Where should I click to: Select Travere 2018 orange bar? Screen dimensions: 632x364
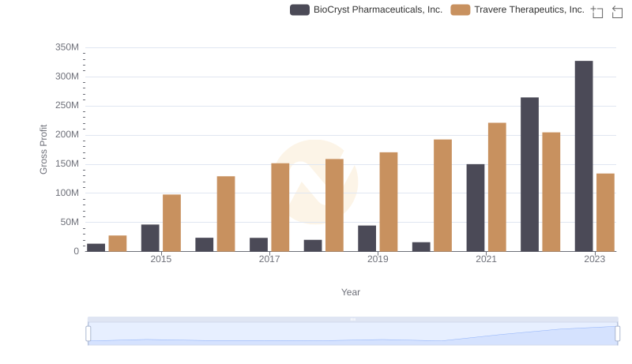[x=334, y=205]
